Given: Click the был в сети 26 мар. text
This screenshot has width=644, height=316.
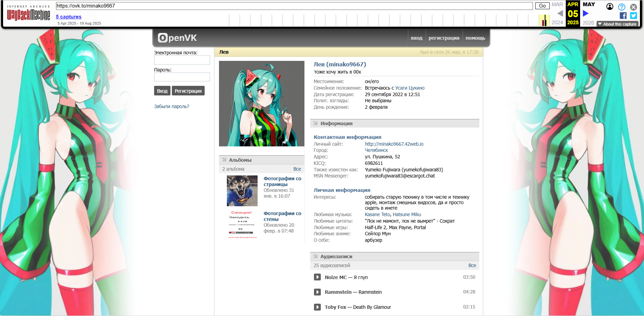Looking at the screenshot, I should coord(449,52).
